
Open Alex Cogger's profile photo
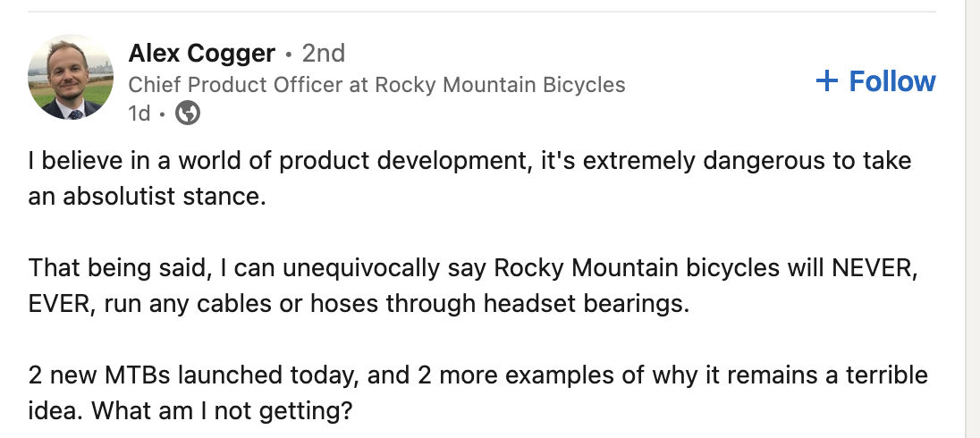tap(71, 78)
